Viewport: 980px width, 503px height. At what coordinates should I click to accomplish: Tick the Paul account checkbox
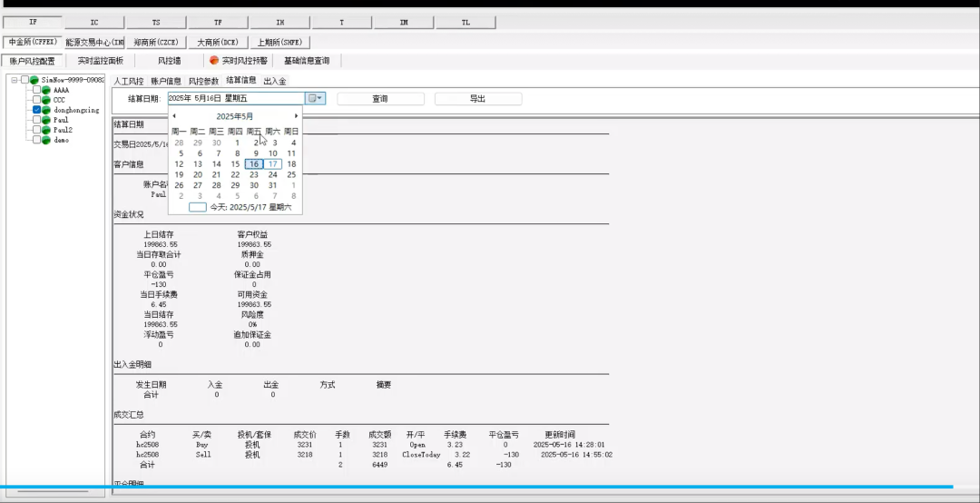click(x=36, y=120)
